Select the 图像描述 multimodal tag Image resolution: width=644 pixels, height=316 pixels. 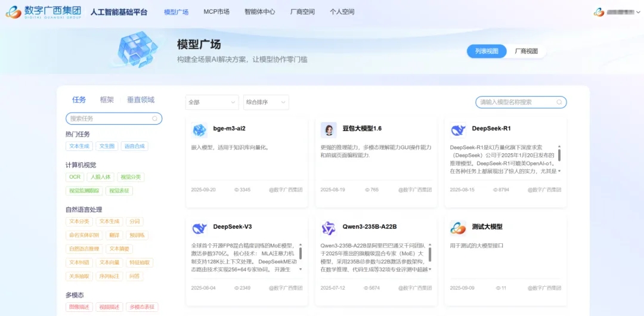(x=79, y=307)
